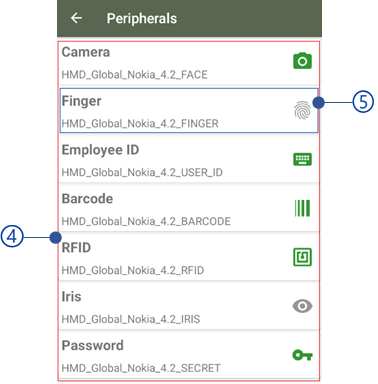Tap HMD_Global_Nokia_4.2_USER_ID device label
This screenshot has height=384, width=378.
(142, 173)
